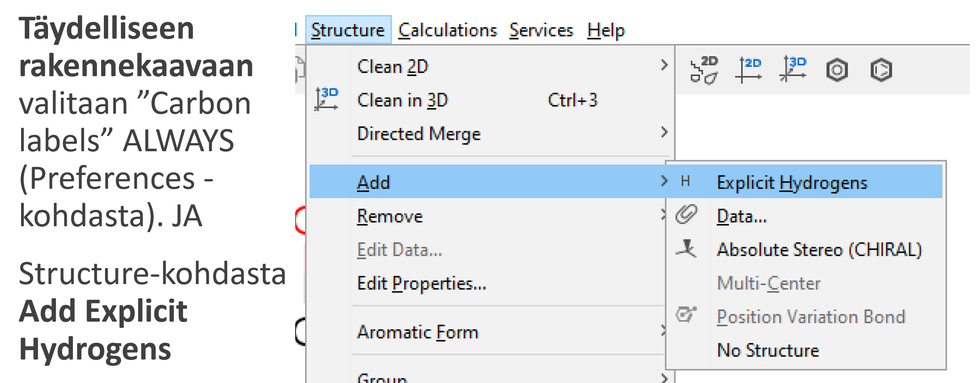Expand the Clean 2D submenu arrow
This screenshot has height=383, width=980.
point(664,65)
